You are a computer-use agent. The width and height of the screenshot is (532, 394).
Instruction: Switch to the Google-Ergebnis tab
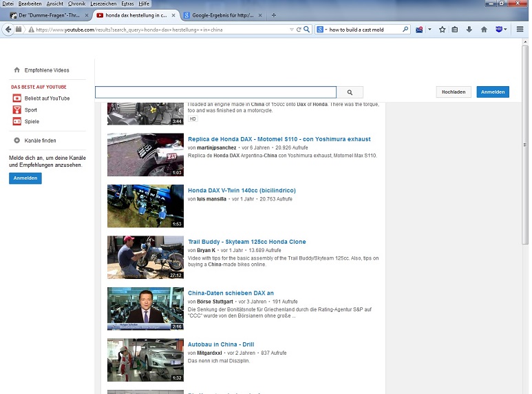coord(218,15)
